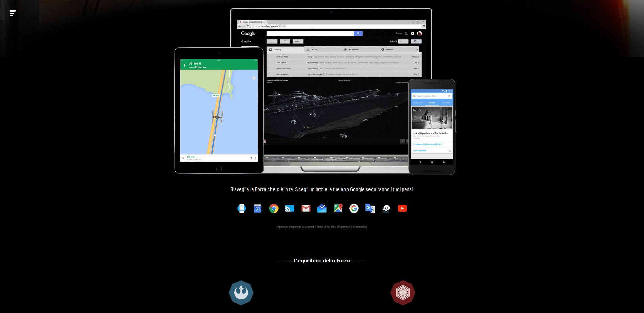Screen dimensions: 644x313
Task: Open the Jack Pekos Re: Greetings email
Action: [344, 63]
